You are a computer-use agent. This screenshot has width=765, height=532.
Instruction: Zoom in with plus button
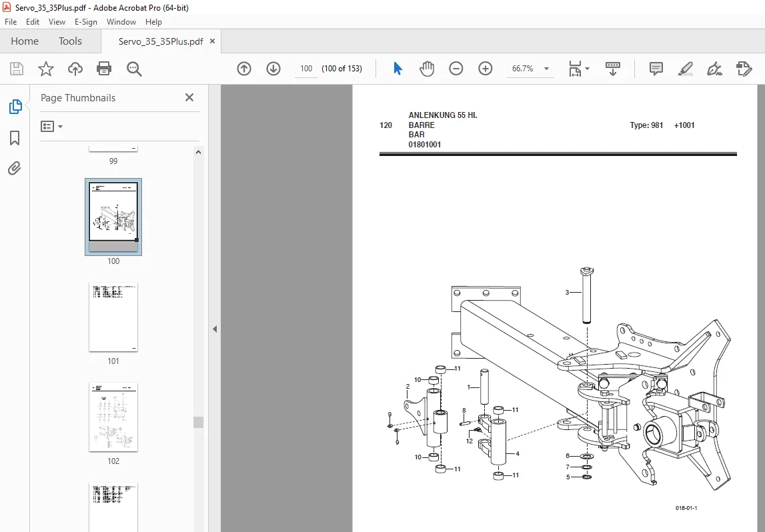(x=486, y=69)
